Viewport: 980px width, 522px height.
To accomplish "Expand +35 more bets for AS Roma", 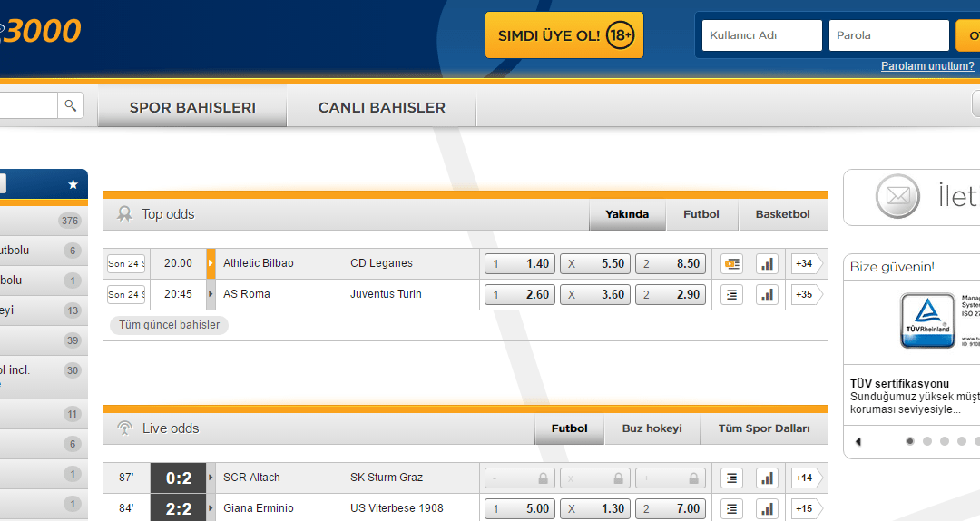I will pyautogui.click(x=807, y=294).
